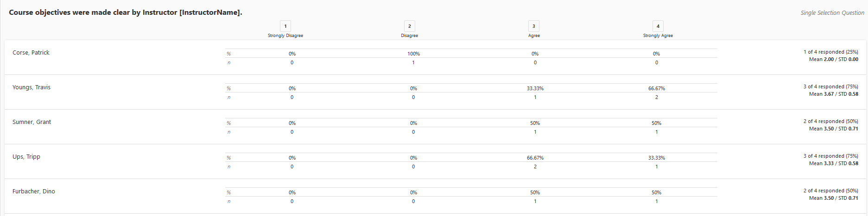Image resolution: width=868 pixels, height=216 pixels.
Task: Click instructor name Corse, Patrick
Action: click(31, 53)
